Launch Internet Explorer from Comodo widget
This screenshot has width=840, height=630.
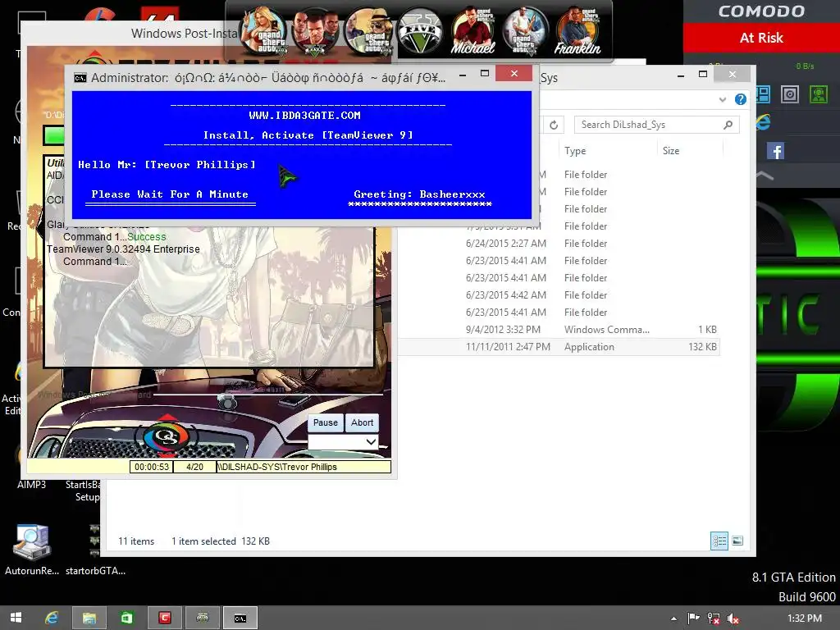click(764, 122)
